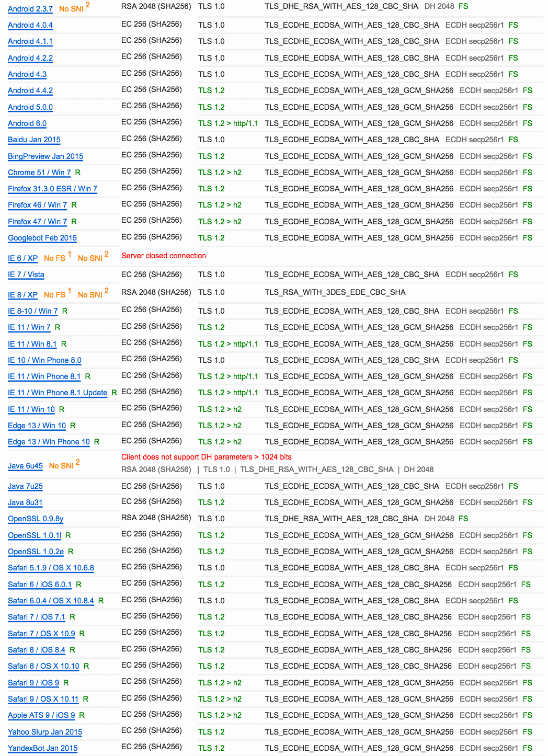Open the Chrome 51 / Win 7 link
Screen dimensions: 548x756
[39, 173]
